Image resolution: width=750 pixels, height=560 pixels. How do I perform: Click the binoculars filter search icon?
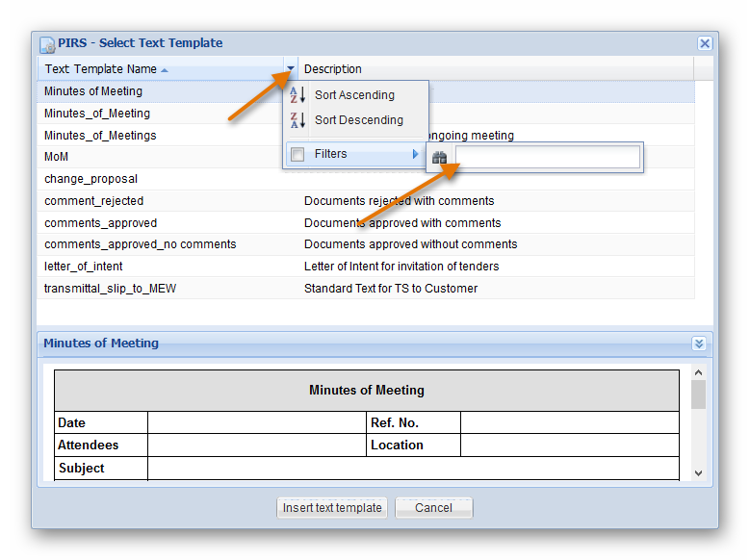440,158
